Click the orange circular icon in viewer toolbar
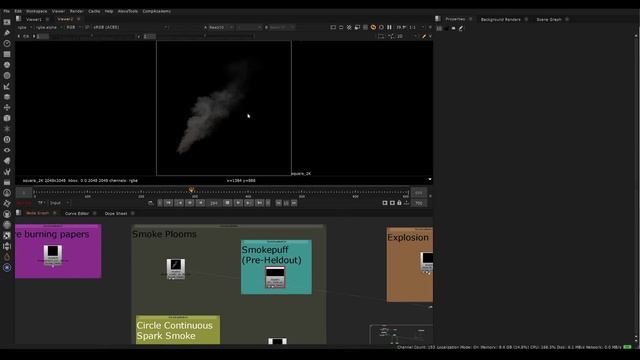640x360 pixels. (373, 27)
